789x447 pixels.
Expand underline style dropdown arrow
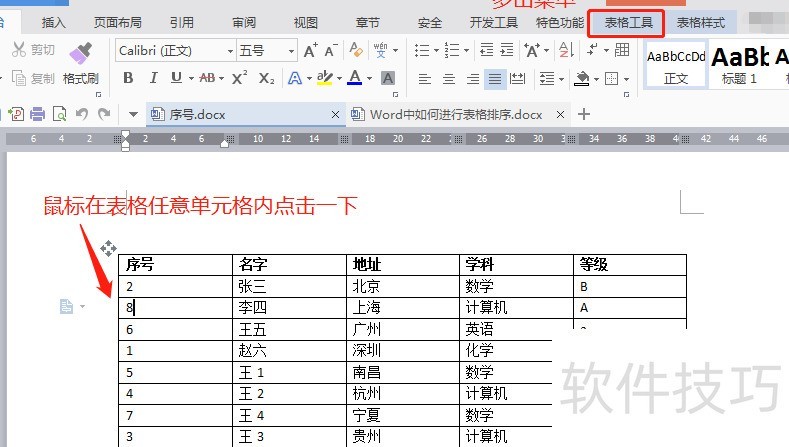pyautogui.click(x=191, y=79)
